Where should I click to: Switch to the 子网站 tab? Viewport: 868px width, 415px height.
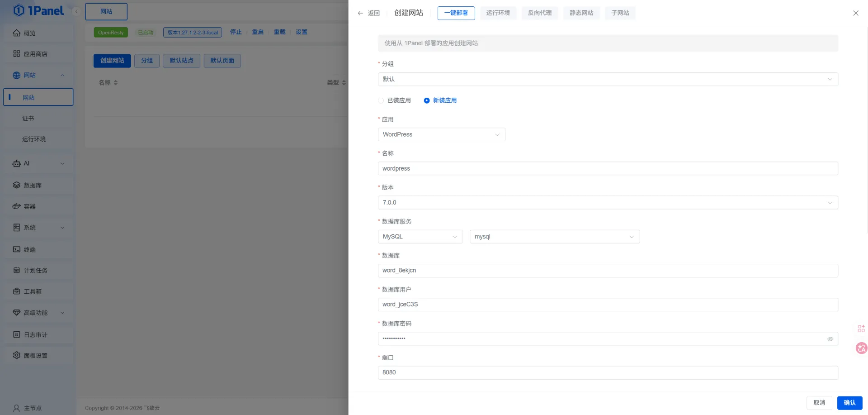[620, 13]
